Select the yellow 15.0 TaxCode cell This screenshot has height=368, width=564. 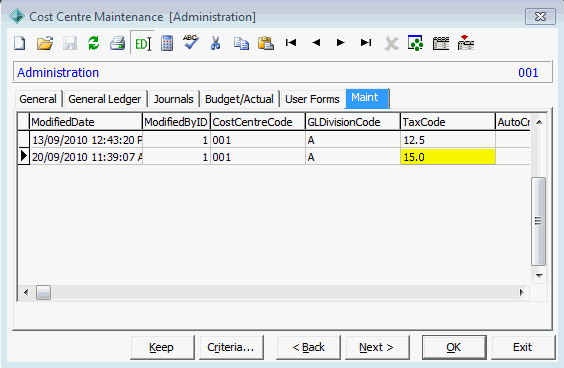[x=448, y=157]
